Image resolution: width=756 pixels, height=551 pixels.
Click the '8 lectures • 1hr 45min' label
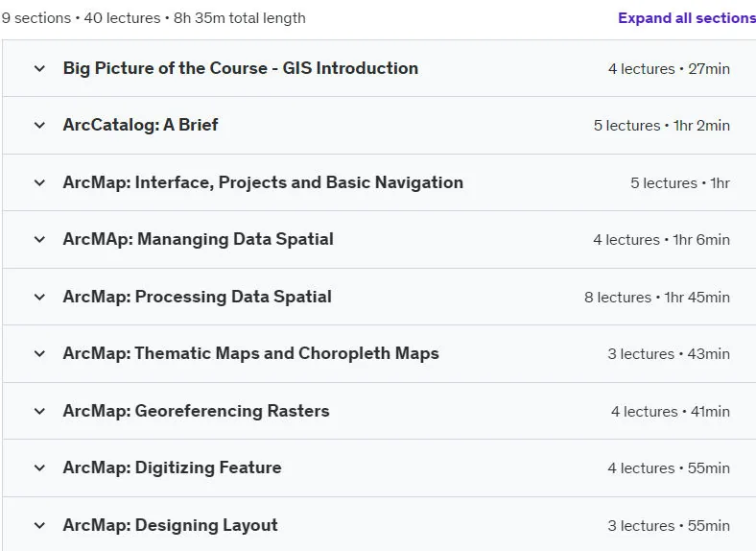pyautogui.click(x=657, y=298)
